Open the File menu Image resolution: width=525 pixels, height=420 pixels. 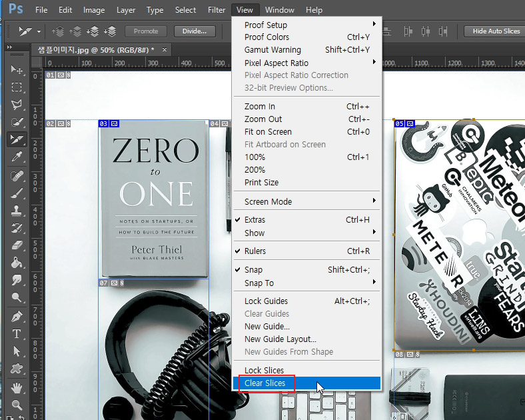(41, 10)
